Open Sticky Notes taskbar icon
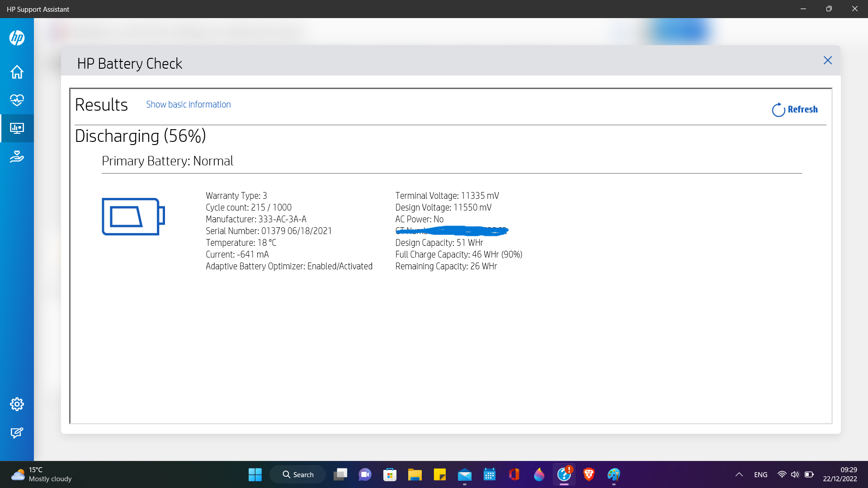The width and height of the screenshot is (868, 488). coord(439,474)
